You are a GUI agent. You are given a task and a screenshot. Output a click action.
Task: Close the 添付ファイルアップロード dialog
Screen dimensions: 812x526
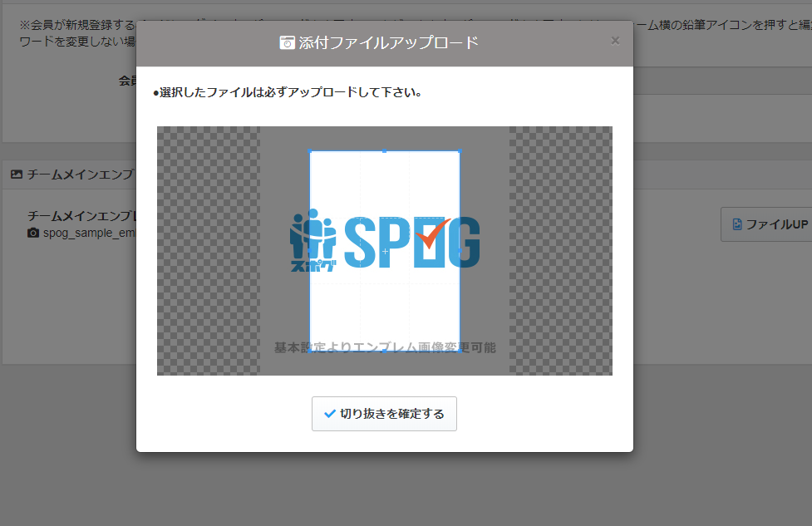point(615,40)
